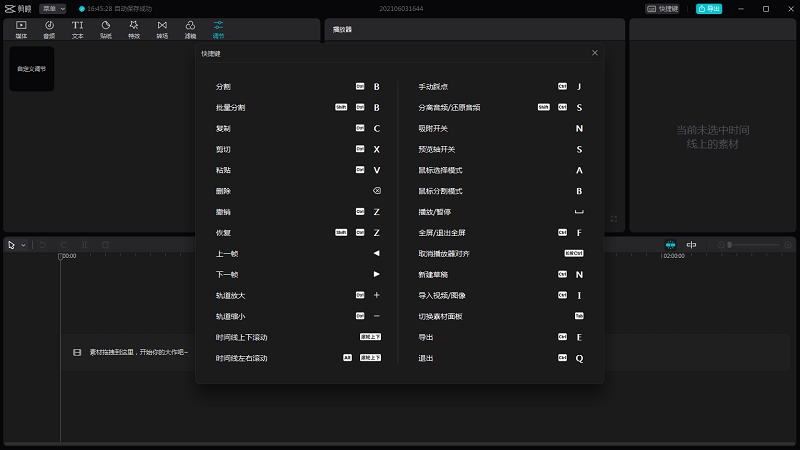800x450 pixels.
Task: Select the 调节 (Adjust) tab
Action: pyautogui.click(x=218, y=28)
